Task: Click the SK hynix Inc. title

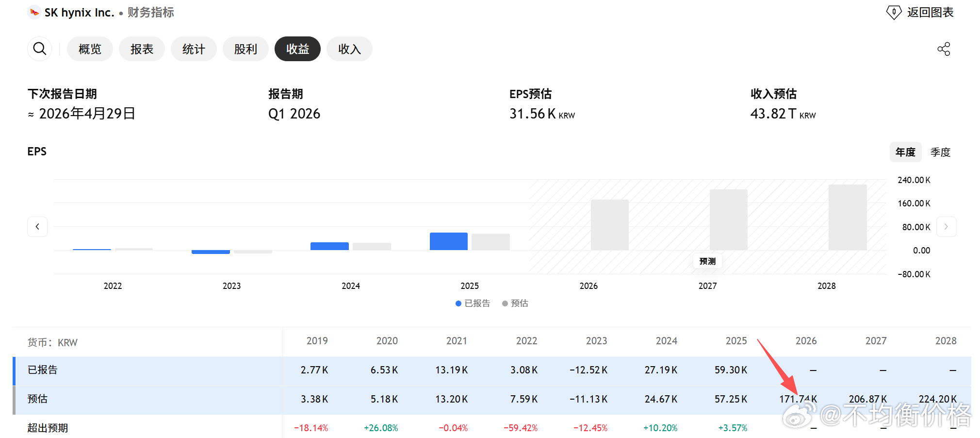Action: (79, 13)
